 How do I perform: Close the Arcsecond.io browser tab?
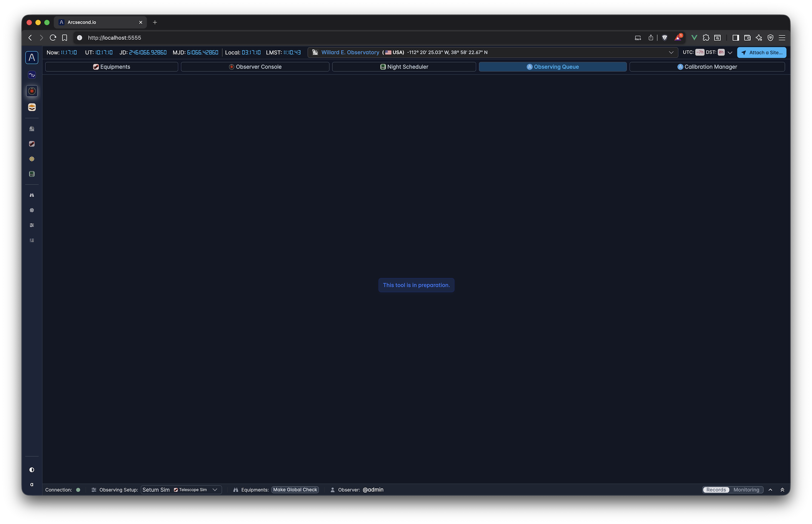click(141, 22)
